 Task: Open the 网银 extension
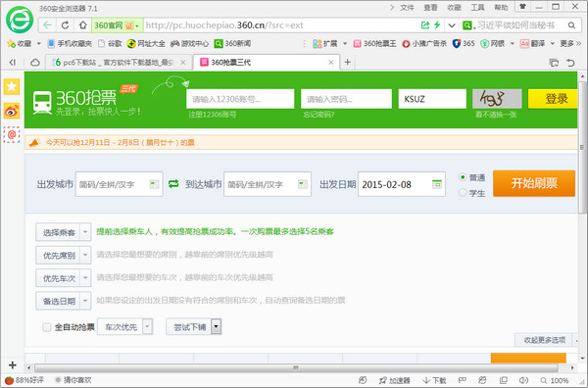[493, 43]
